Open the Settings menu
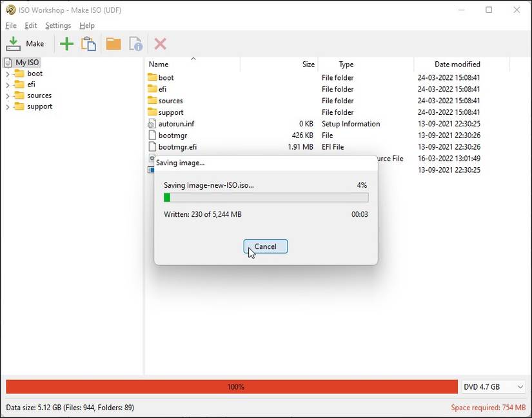Image resolution: width=532 pixels, height=418 pixels. [58, 25]
